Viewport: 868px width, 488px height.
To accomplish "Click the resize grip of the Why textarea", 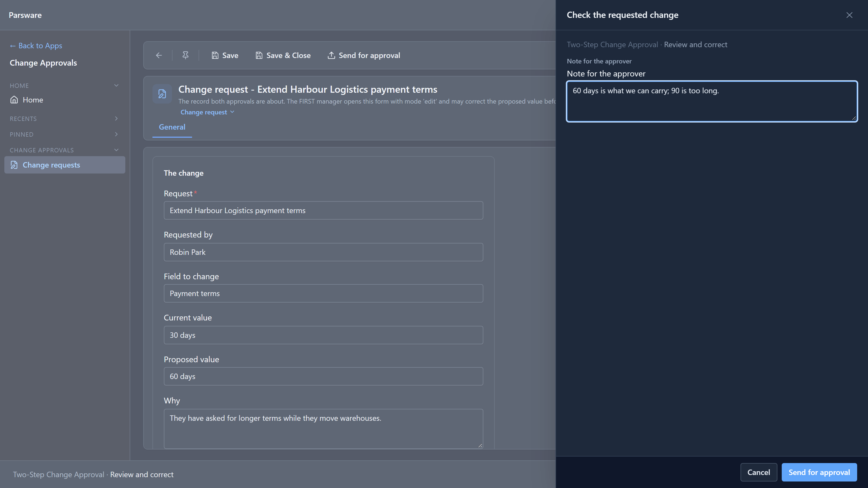I will (480, 445).
